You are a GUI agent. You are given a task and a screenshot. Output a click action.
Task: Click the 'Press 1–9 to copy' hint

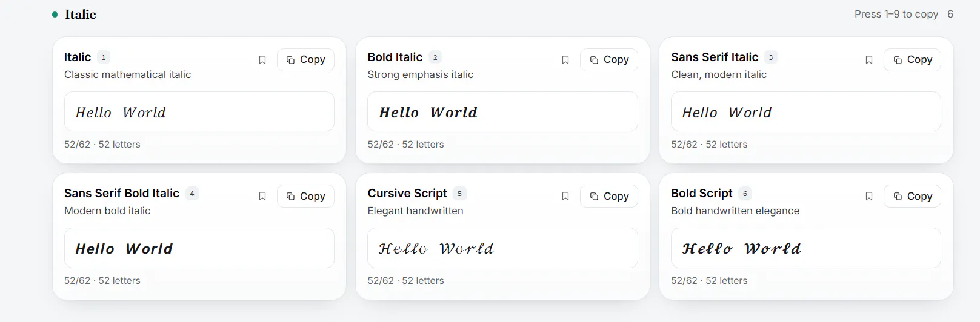(x=896, y=14)
